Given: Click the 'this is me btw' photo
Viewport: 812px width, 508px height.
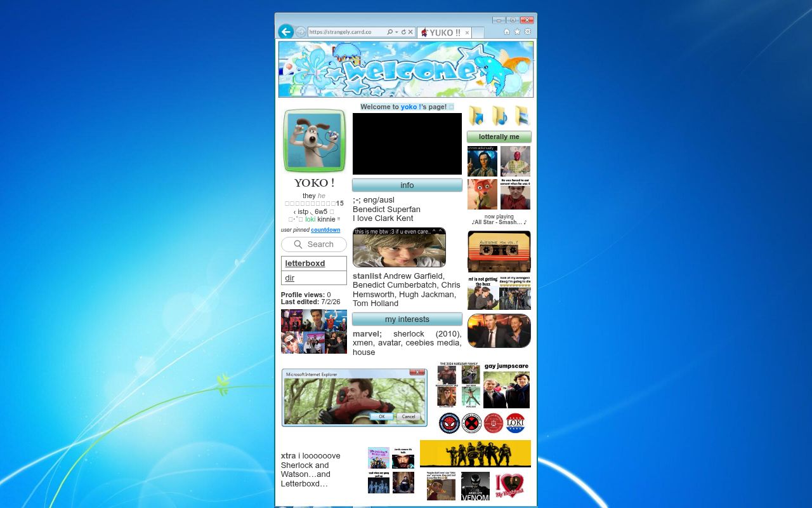Looking at the screenshot, I should [x=399, y=248].
